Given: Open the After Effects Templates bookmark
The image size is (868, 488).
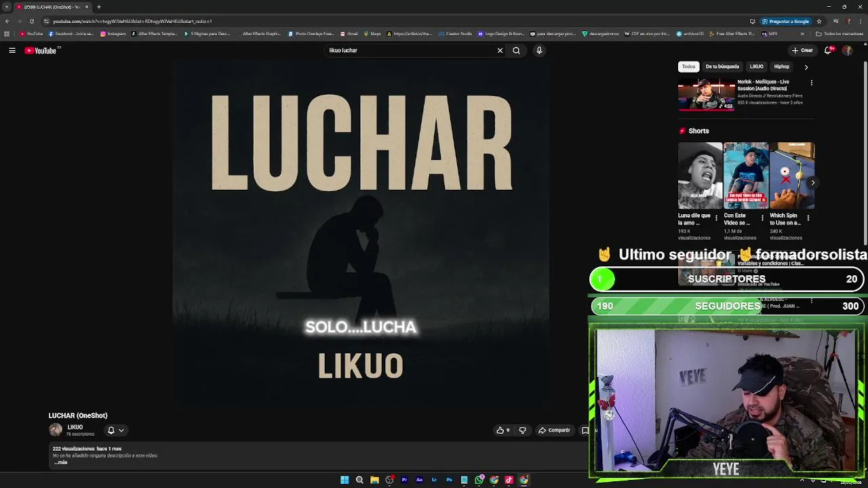Looking at the screenshot, I should pos(153,33).
